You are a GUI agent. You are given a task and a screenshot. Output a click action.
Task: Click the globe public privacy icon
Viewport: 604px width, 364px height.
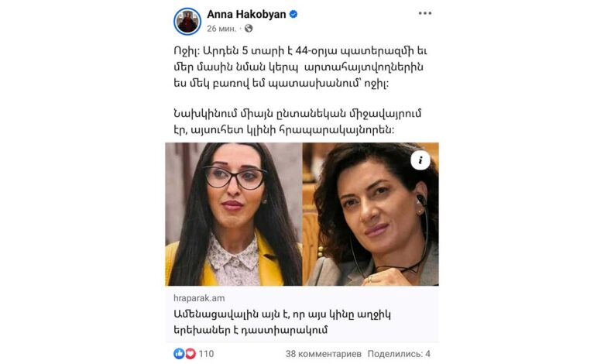tap(249, 28)
